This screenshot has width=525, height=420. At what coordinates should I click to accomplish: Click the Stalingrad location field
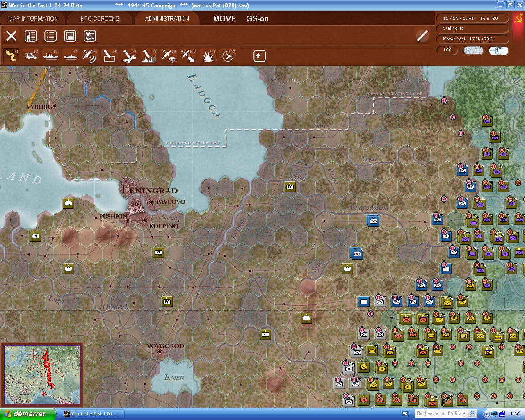click(x=473, y=28)
